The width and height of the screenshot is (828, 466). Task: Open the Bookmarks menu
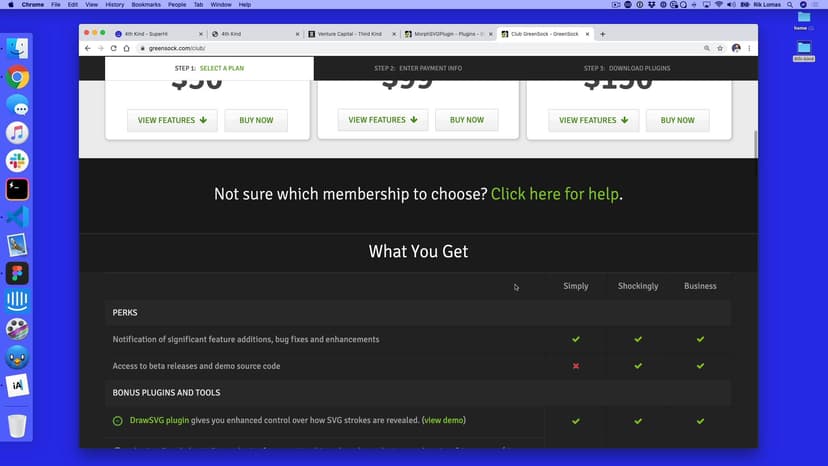[146, 5]
